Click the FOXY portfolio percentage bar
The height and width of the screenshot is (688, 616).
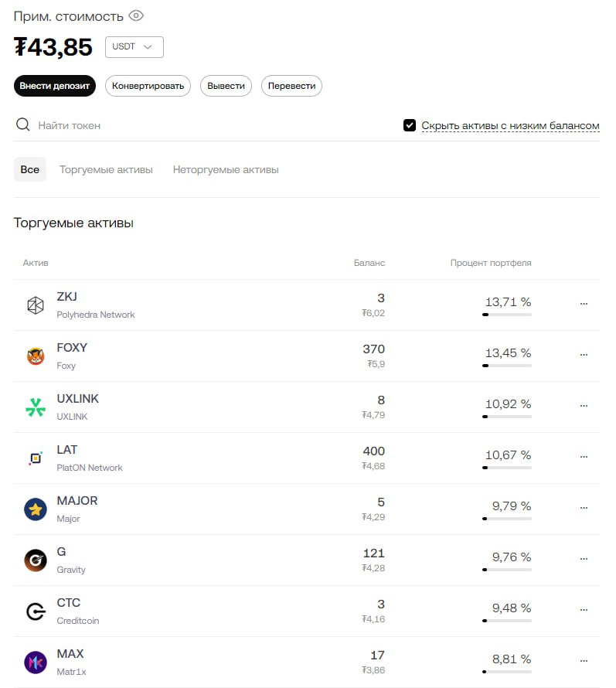(507, 366)
